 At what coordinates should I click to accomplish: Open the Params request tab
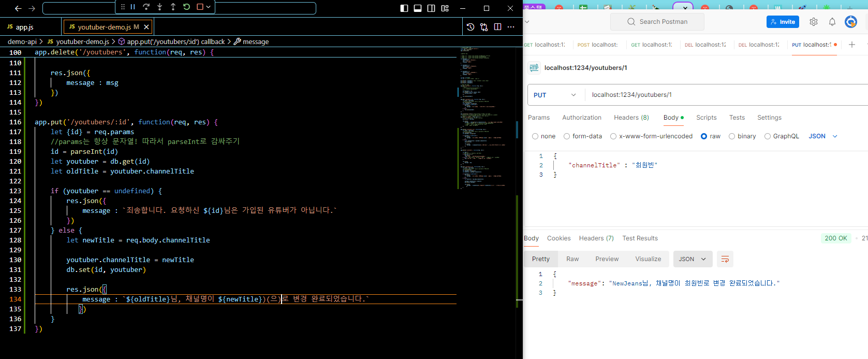click(539, 118)
